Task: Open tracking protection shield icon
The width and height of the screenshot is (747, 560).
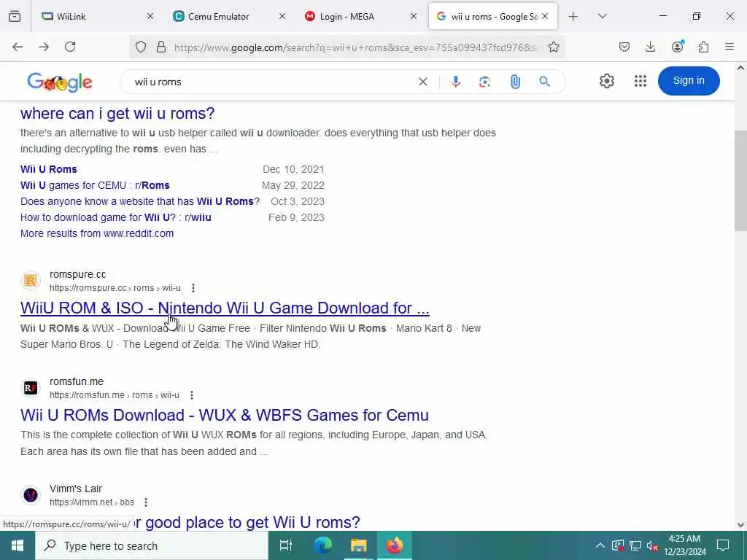Action: [141, 47]
